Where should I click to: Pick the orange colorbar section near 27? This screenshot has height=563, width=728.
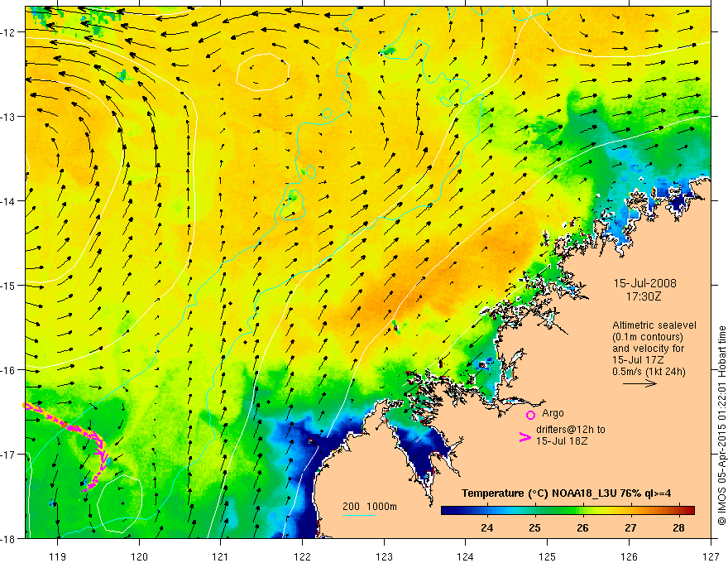click(x=630, y=510)
